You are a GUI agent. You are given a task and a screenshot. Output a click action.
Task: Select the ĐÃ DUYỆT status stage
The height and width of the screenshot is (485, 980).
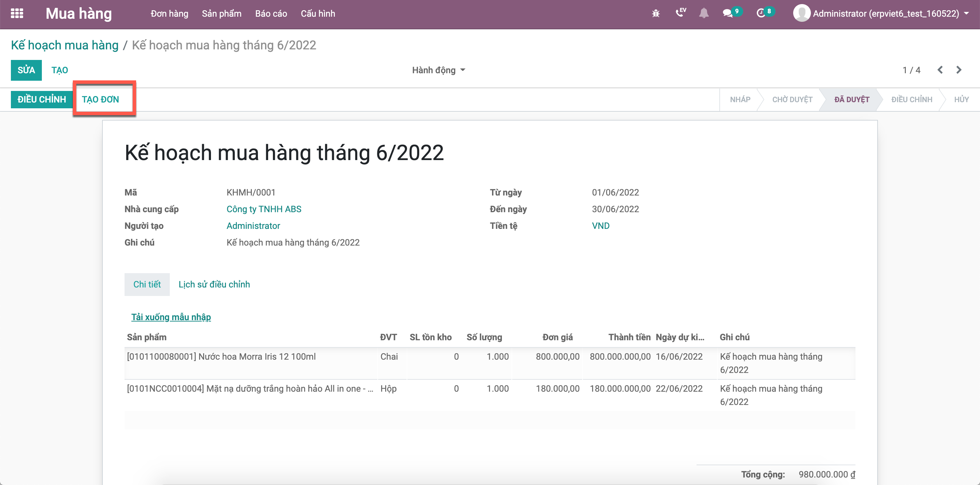852,99
